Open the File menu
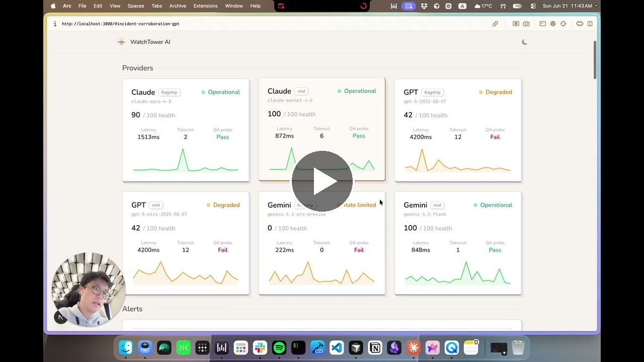Image resolution: width=644 pixels, height=362 pixels. tap(83, 6)
